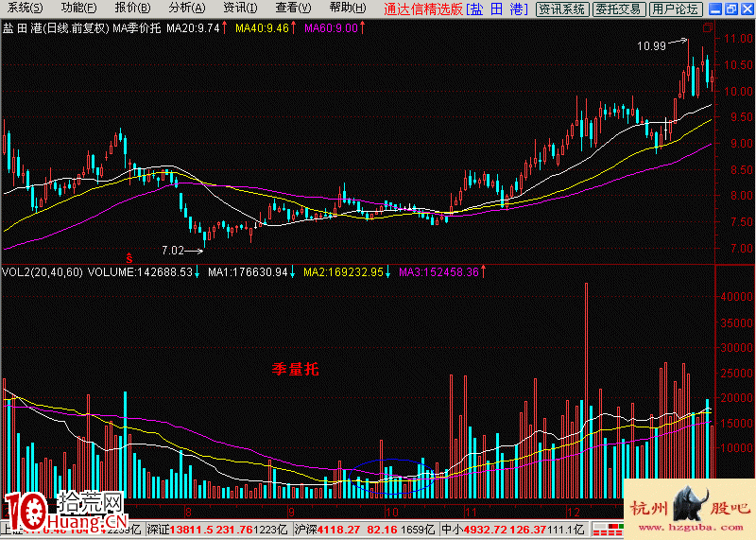Viewport: 756px width, 540px height.
Task: Click the MA20:9.74 value label
Action: (x=193, y=28)
